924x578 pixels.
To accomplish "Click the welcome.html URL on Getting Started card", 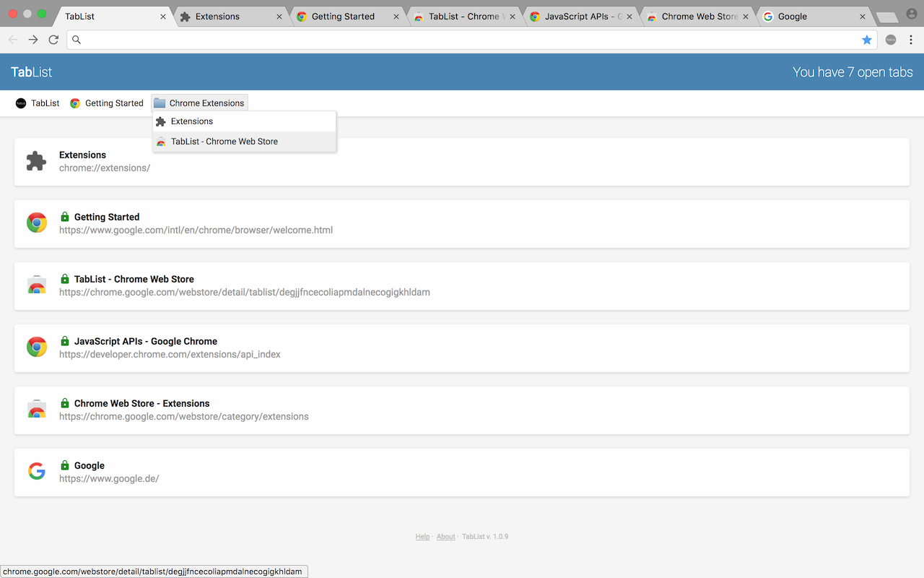I will 196,230.
